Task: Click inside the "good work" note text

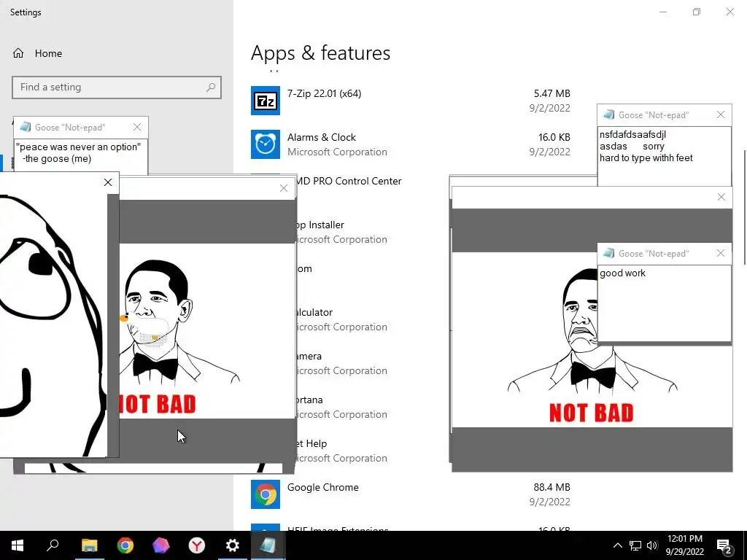Action: point(622,273)
